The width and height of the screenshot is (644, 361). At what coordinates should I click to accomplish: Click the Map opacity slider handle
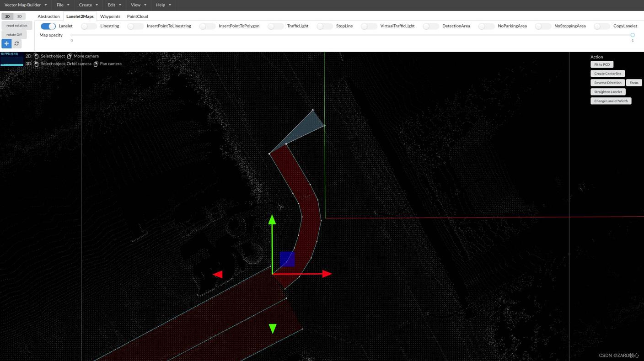[x=633, y=35]
